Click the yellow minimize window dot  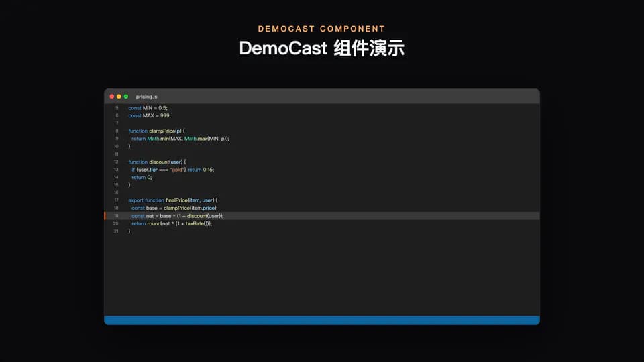(x=119, y=97)
